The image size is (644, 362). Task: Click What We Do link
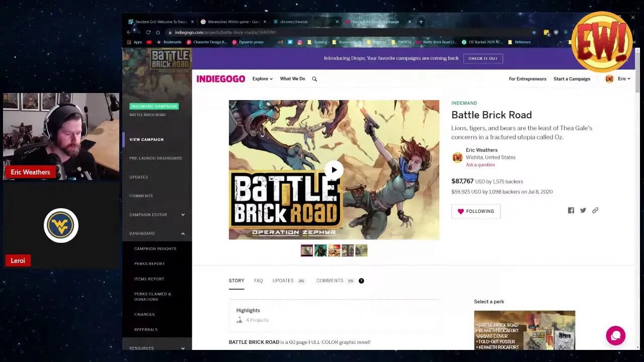[292, 79]
